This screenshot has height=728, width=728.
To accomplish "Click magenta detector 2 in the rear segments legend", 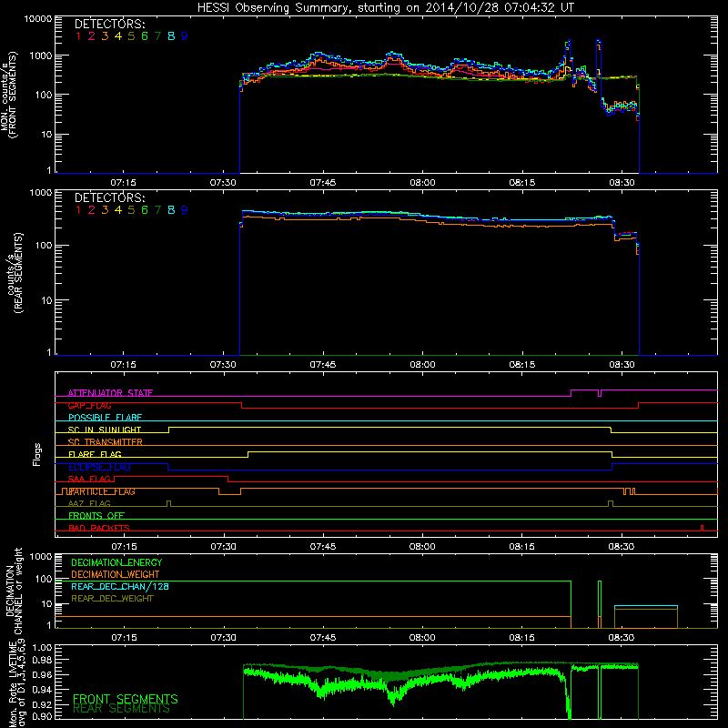I will tap(92, 210).
